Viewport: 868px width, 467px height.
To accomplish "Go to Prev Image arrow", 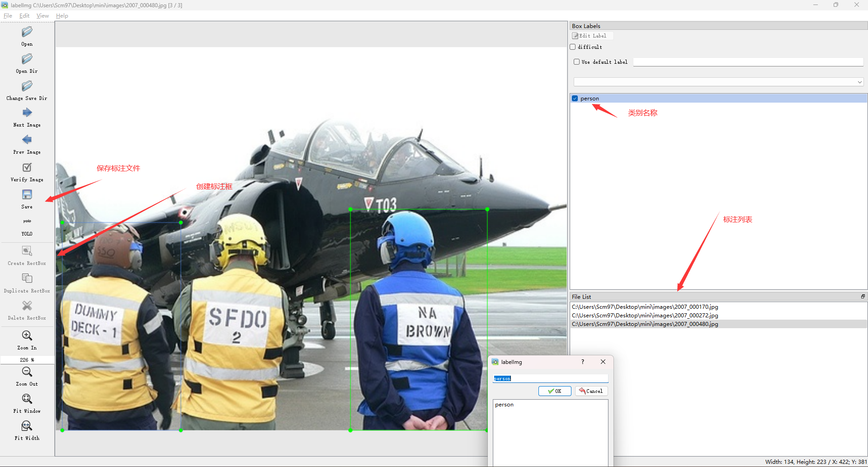I will pyautogui.click(x=27, y=140).
